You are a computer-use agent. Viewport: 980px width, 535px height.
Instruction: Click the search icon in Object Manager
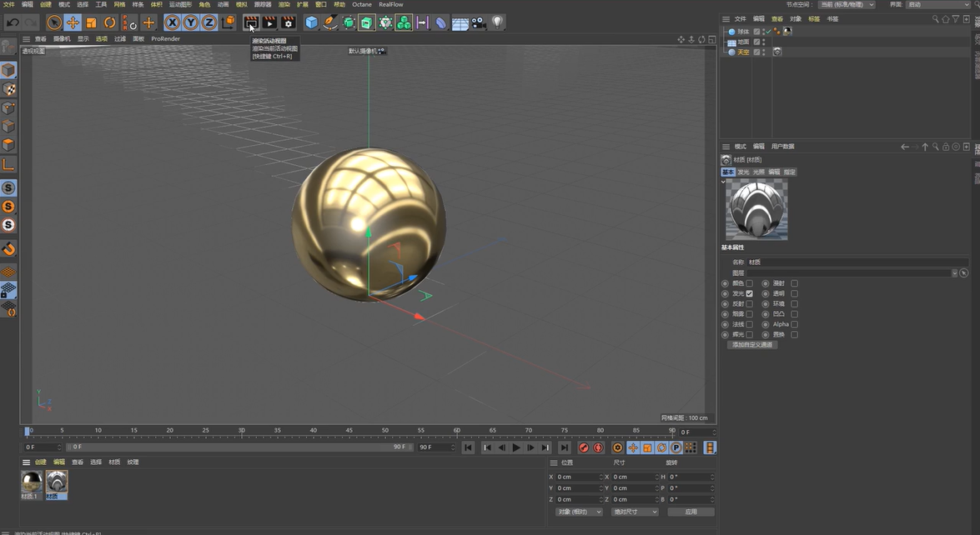pyautogui.click(x=936, y=19)
